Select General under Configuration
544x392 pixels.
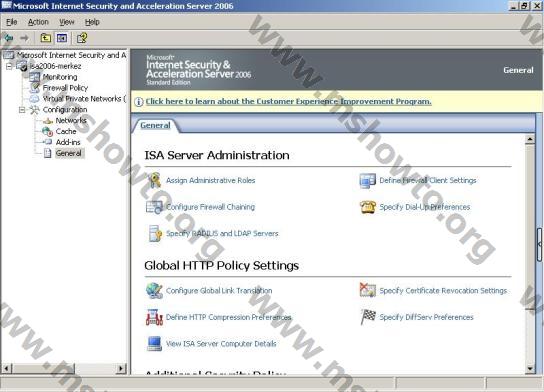point(69,153)
